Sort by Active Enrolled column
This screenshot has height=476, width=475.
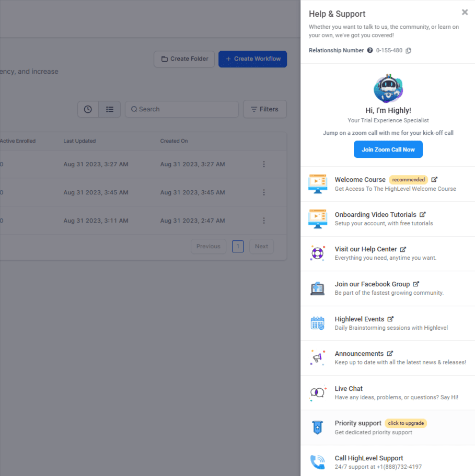tap(18, 141)
